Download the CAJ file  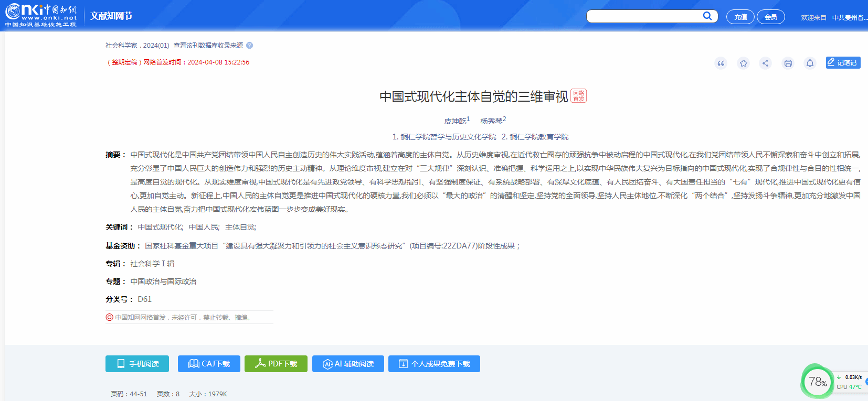tap(209, 364)
